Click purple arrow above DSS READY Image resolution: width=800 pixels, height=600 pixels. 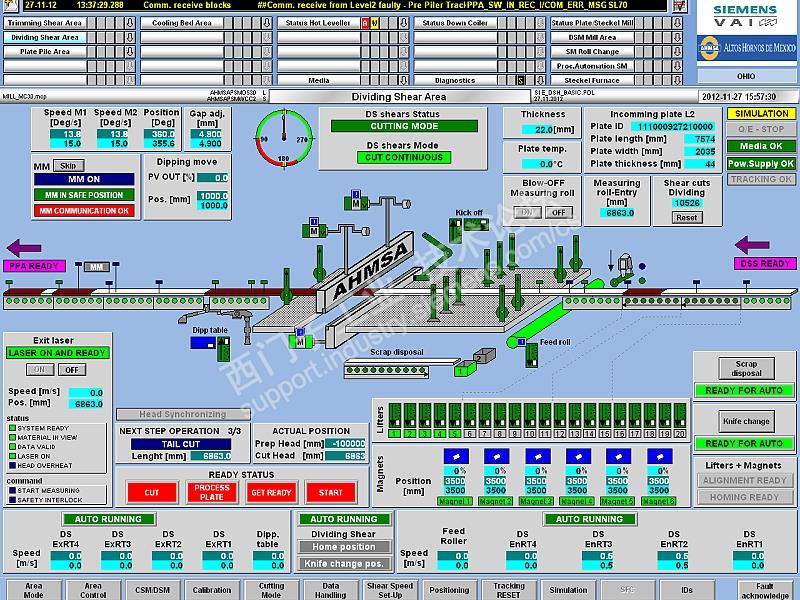pyautogui.click(x=752, y=245)
